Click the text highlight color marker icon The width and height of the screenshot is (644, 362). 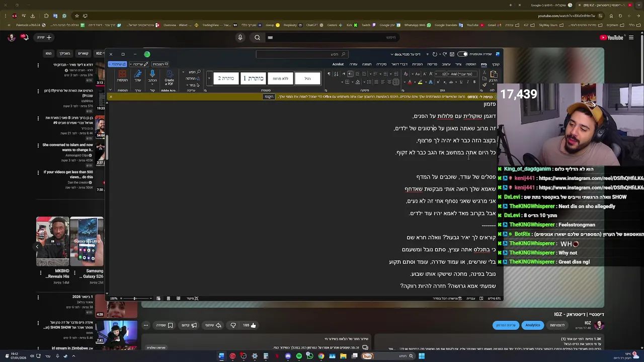tap(420, 82)
